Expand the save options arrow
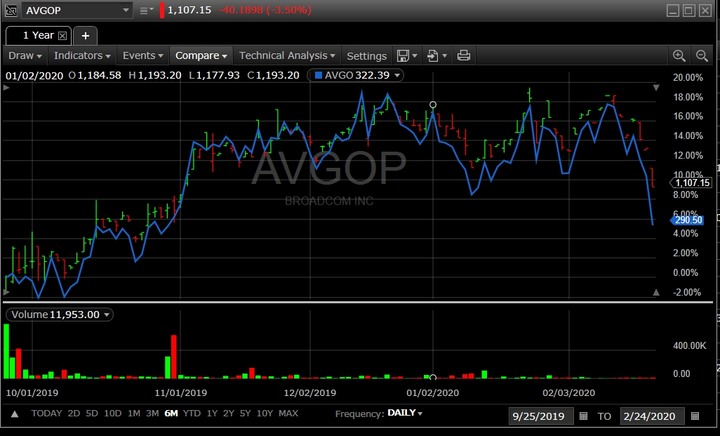This screenshot has width=720, height=436. 415,56
